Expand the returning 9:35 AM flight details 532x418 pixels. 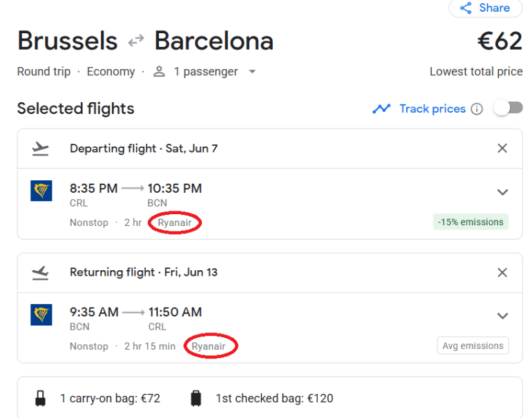pos(502,316)
